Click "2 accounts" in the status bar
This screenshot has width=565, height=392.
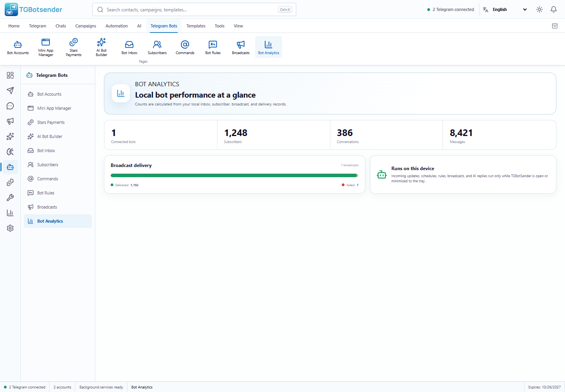(62, 387)
